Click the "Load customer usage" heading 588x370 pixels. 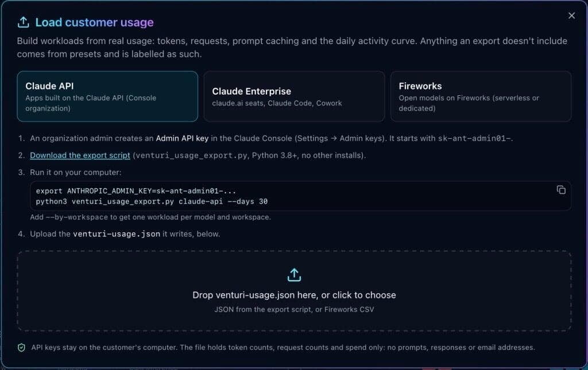pyautogui.click(x=94, y=22)
